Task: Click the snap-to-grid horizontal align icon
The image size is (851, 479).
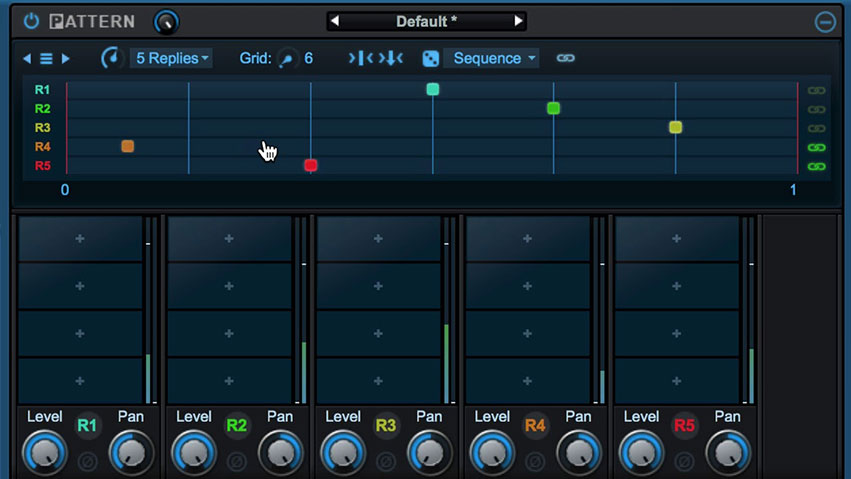Action: point(360,58)
